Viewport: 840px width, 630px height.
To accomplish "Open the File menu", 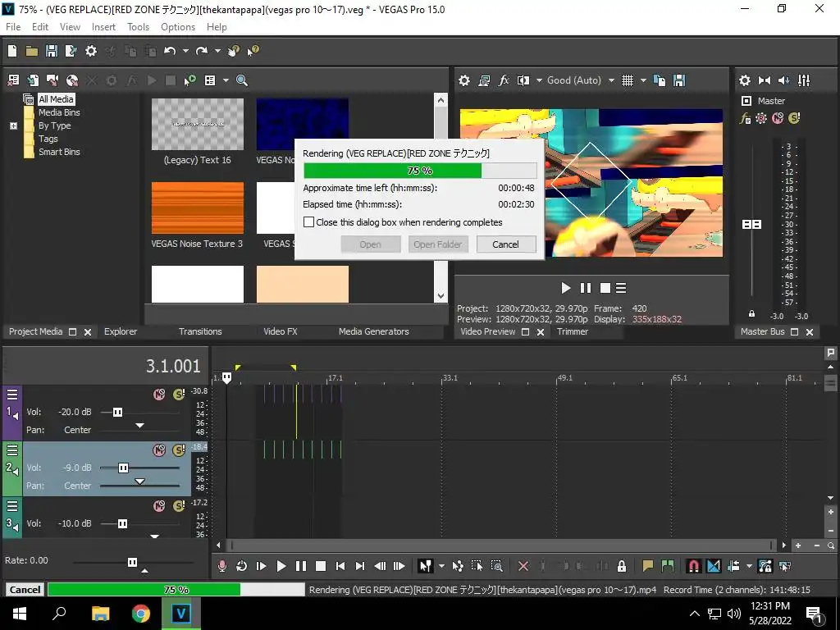I will tap(13, 27).
